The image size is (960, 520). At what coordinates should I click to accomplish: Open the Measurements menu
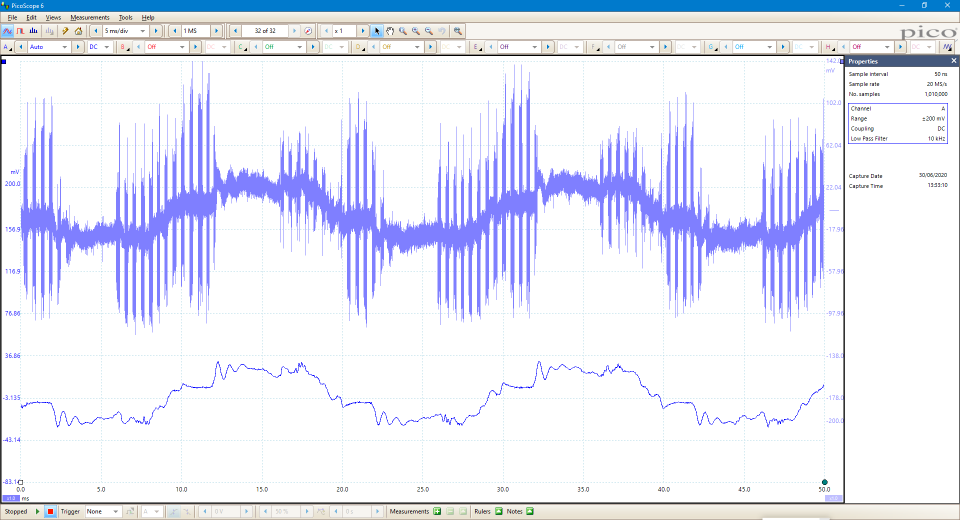[89, 18]
